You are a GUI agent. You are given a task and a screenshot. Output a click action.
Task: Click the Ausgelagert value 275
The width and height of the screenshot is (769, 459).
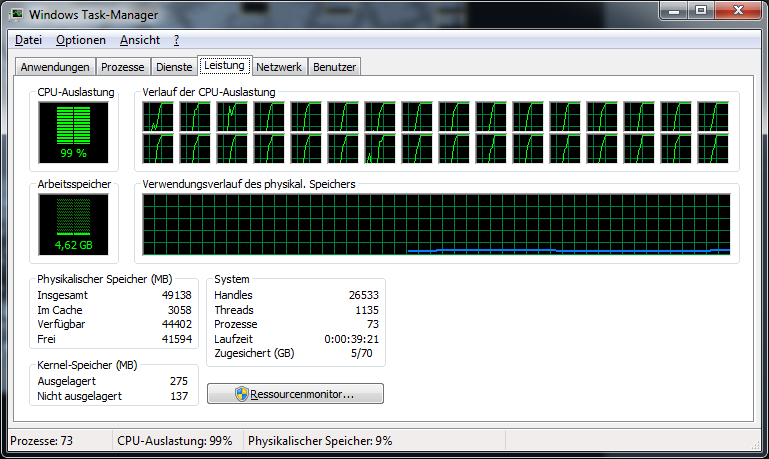[179, 381]
